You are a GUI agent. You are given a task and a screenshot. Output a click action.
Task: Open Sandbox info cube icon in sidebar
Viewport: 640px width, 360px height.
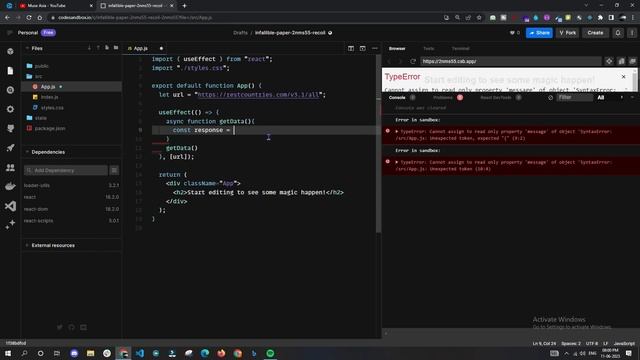[10, 51]
